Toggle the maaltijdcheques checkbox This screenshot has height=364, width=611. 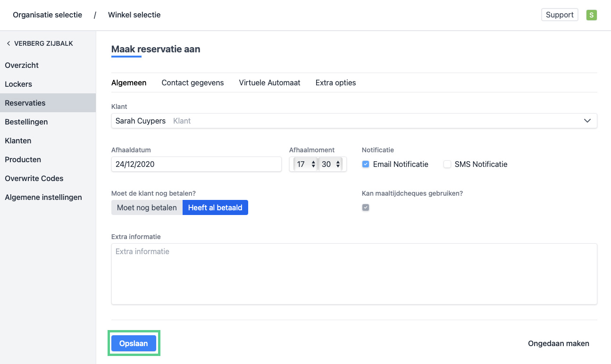(x=366, y=207)
